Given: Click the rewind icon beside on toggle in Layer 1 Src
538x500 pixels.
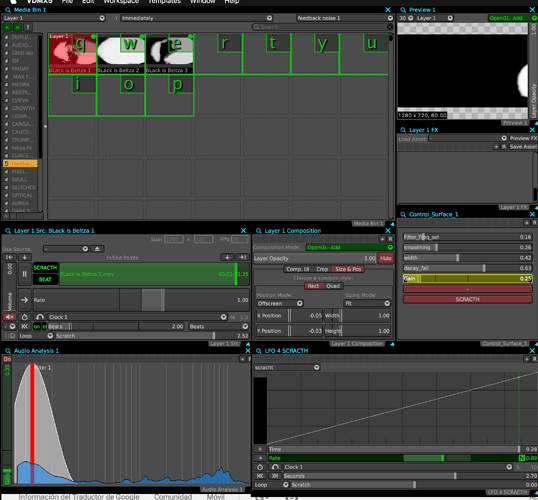Looking at the screenshot, I should tap(25, 326).
